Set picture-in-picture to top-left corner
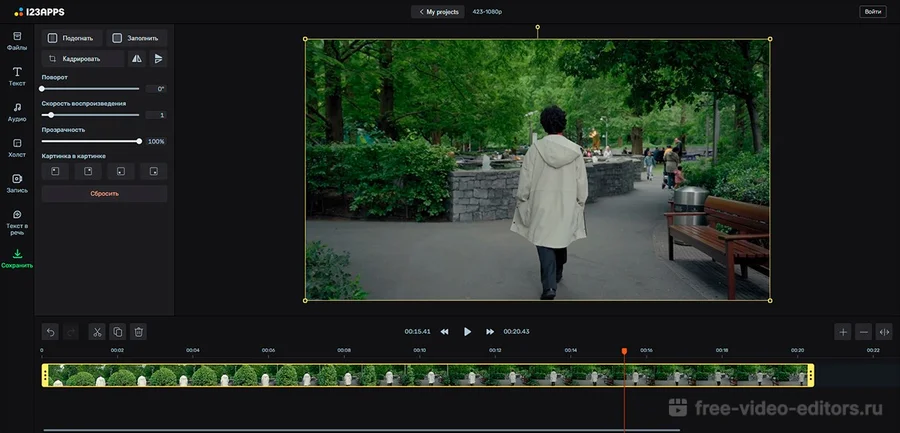The width and height of the screenshot is (900, 433). (55, 171)
